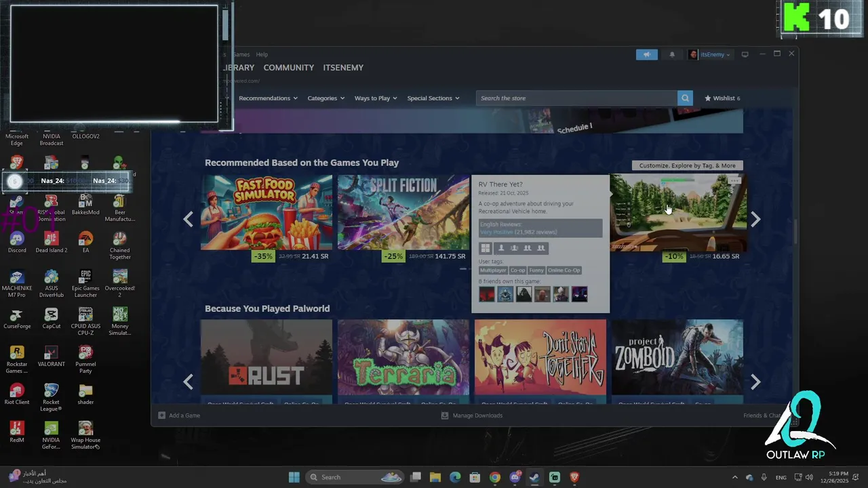868x488 pixels.
Task: Open the Rockstar Games desktop shortcut
Action: [17, 360]
